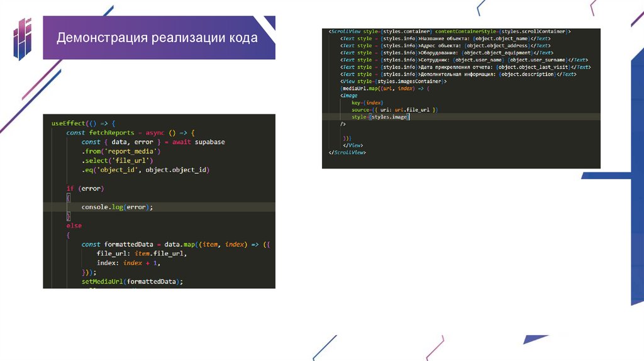
Task: Click the ".eq('object_id', object.object_id)" line
Action: click(145, 170)
